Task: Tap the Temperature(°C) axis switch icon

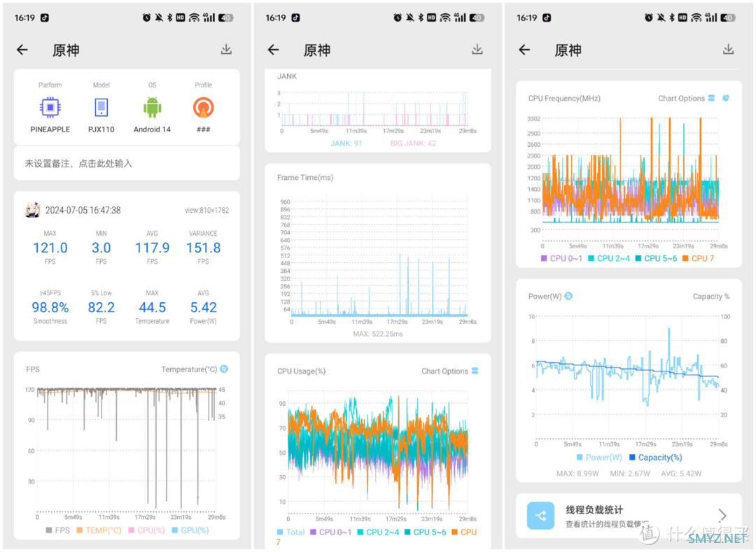Action: click(224, 369)
